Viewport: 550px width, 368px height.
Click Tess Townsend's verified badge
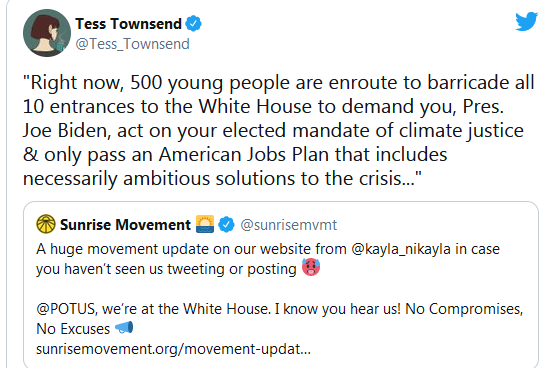point(193,24)
